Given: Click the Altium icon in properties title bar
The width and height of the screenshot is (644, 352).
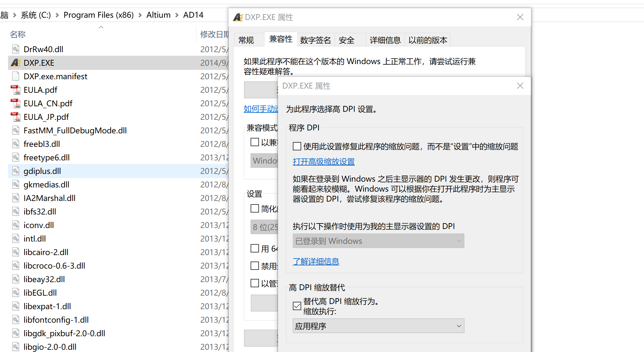Looking at the screenshot, I should tap(238, 17).
